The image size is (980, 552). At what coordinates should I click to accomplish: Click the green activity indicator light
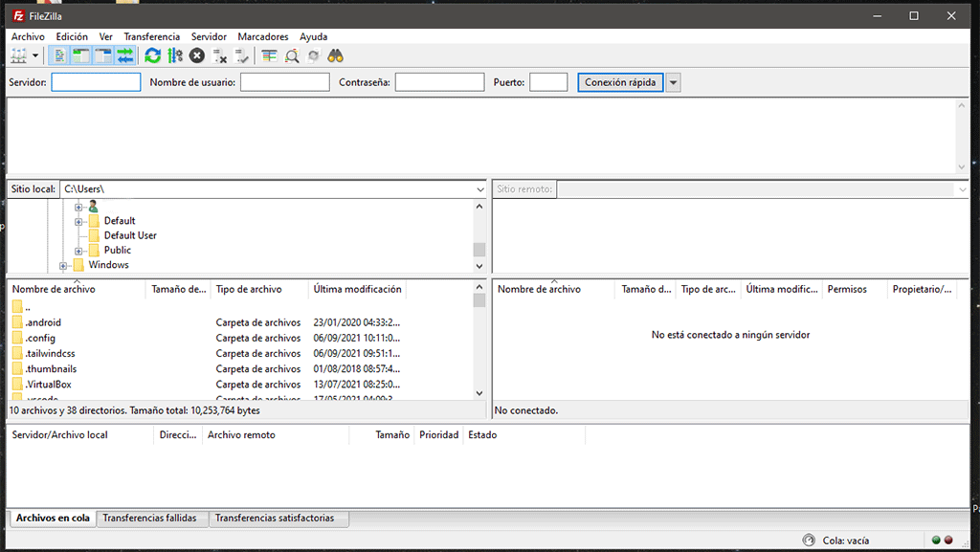(936, 541)
